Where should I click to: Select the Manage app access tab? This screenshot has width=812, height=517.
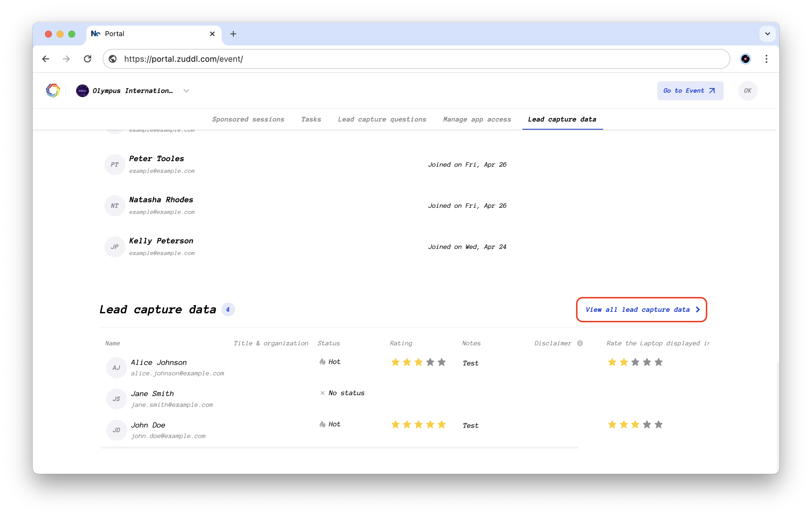pos(477,119)
